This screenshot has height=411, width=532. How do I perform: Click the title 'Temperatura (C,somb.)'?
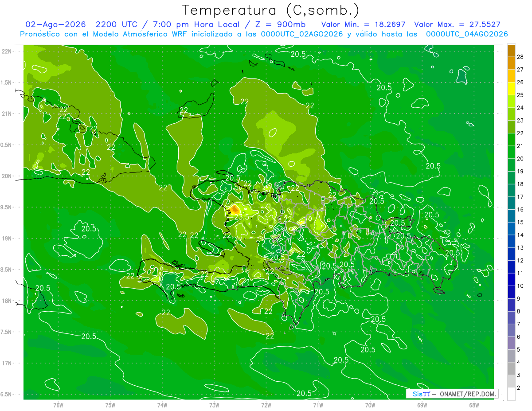click(271, 10)
